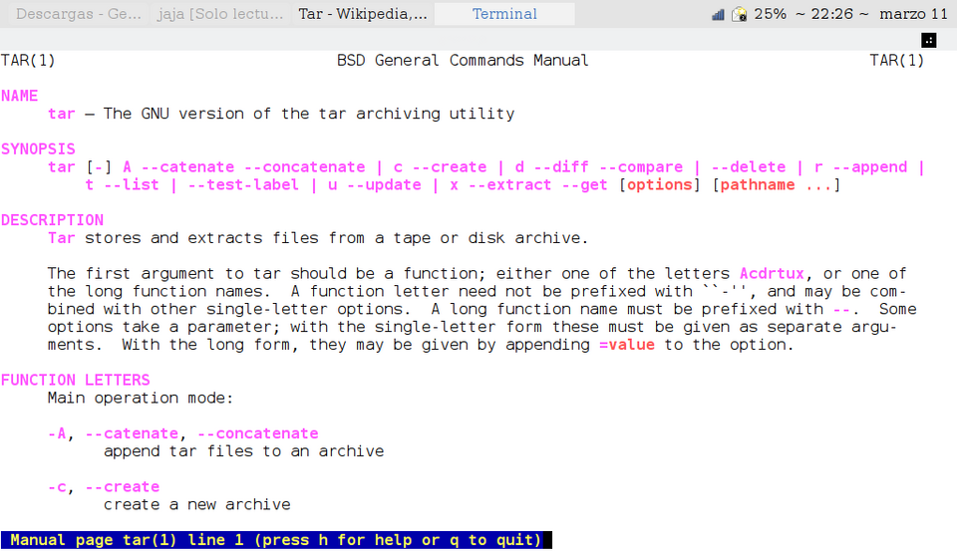Click the =value text in description
The width and height of the screenshot is (957, 560).
coord(627,345)
